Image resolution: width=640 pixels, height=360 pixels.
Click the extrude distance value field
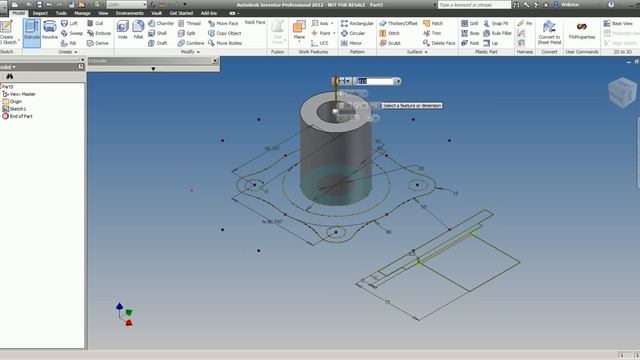coord(374,81)
